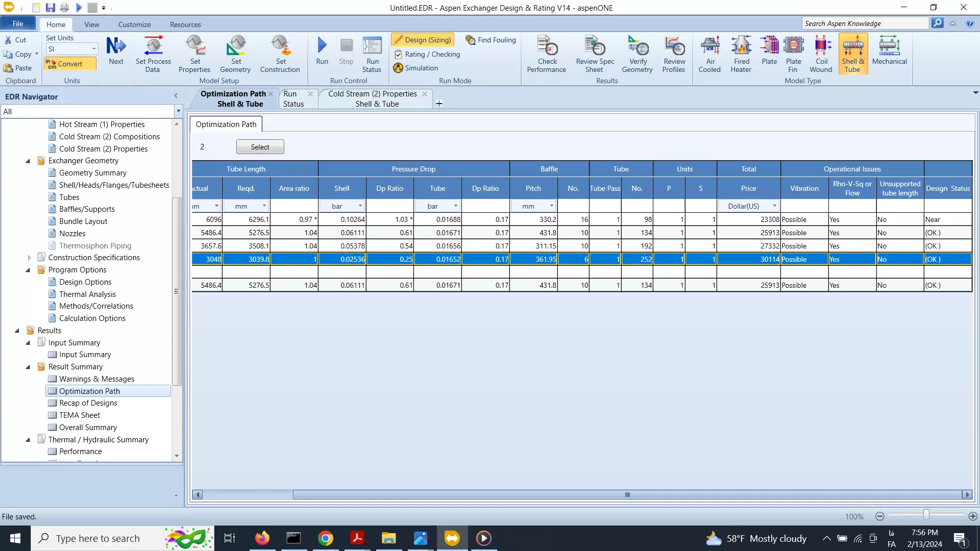The height and width of the screenshot is (551, 980).
Task: Open Review Profiles
Action: pyautogui.click(x=674, y=55)
